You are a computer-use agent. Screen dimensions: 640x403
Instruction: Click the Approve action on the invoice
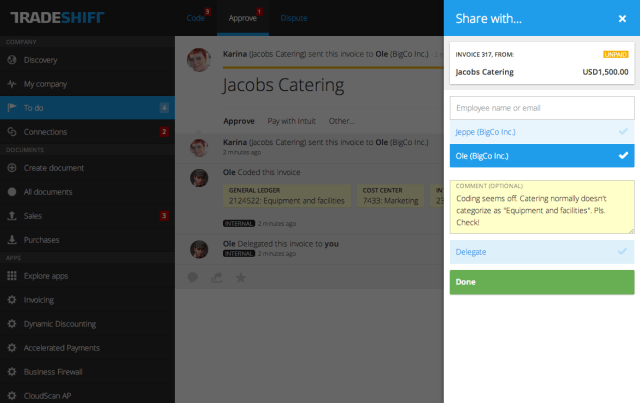click(239, 121)
